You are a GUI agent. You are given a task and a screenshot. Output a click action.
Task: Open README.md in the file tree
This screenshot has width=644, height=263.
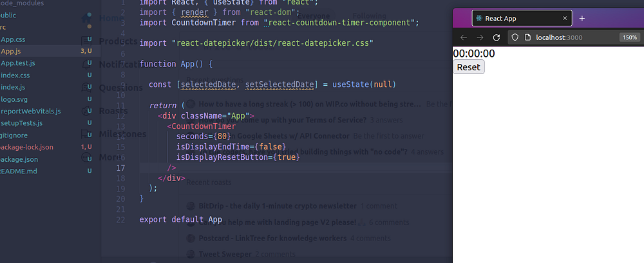tap(17, 171)
